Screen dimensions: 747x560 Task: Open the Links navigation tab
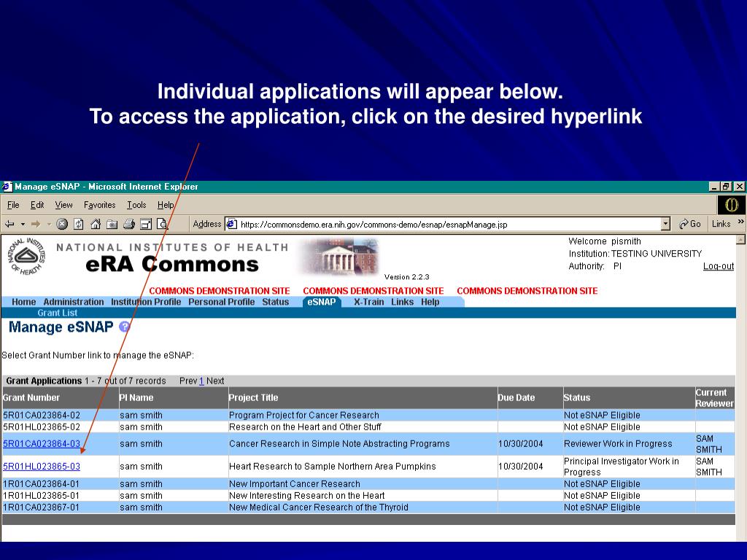tap(403, 302)
